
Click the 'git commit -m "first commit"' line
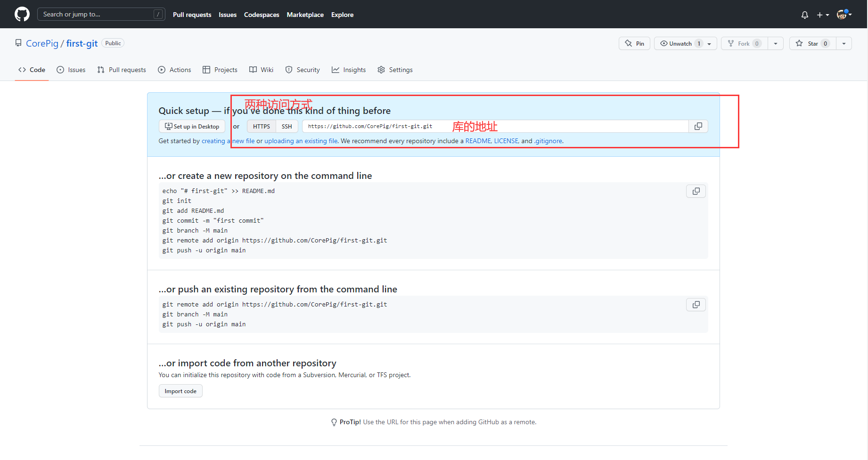pos(213,221)
